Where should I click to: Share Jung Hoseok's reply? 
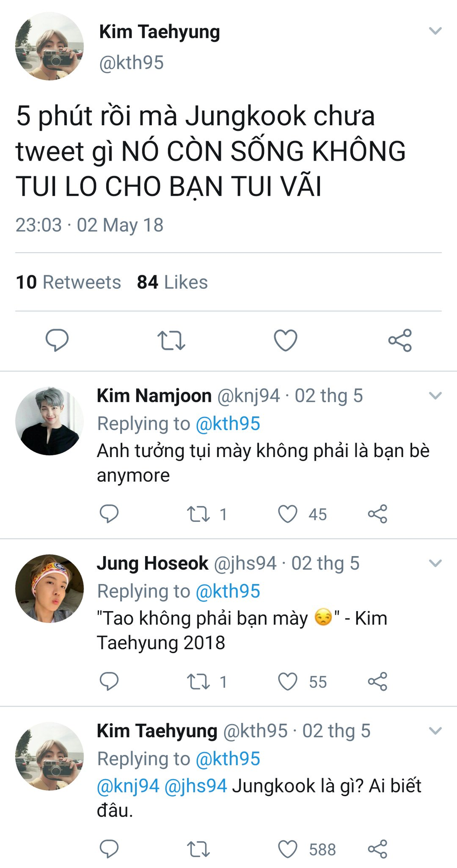pos(377,682)
